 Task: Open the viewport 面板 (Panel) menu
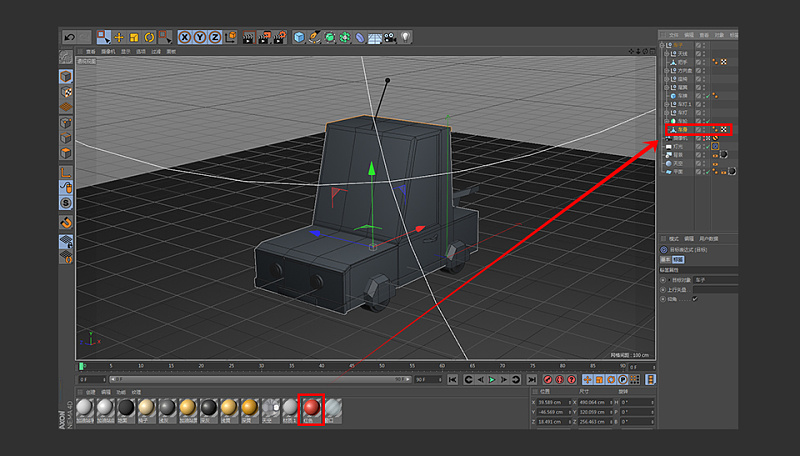[171, 52]
